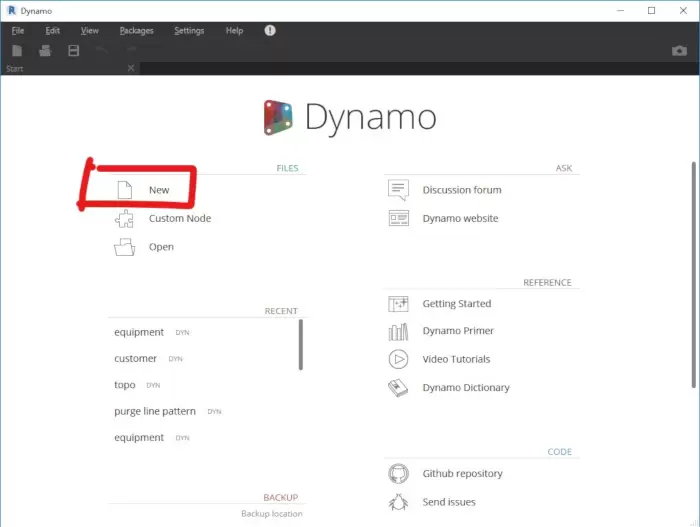The image size is (700, 527).
Task: Click the Getting Started link
Action: [456, 304]
